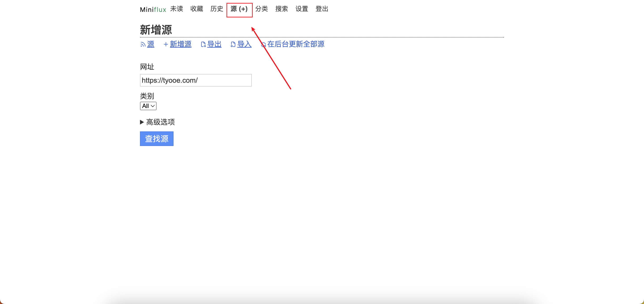Open the 搜索 menu item
Screen dimensions: 644x304
pyautogui.click(x=282, y=9)
